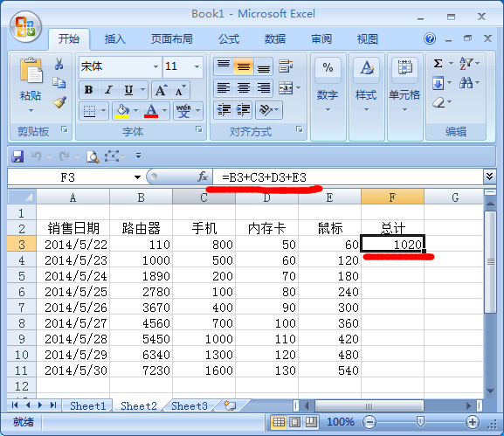Viewport: 504px width, 436px height.
Task: Open the 宋体 font name dropdown
Action: [x=155, y=67]
